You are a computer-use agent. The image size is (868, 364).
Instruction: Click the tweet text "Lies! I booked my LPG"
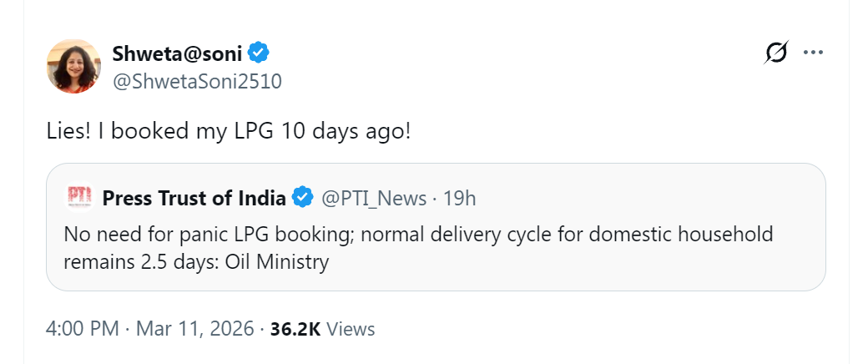point(159,132)
